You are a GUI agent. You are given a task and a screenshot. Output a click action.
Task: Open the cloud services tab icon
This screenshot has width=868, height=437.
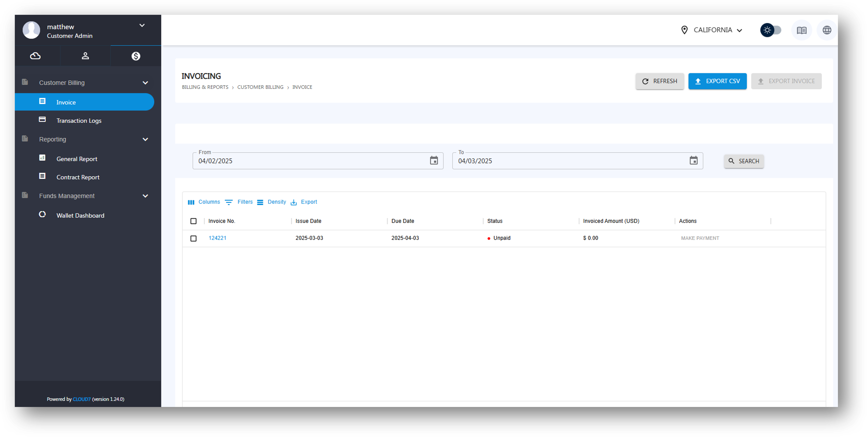(x=35, y=56)
